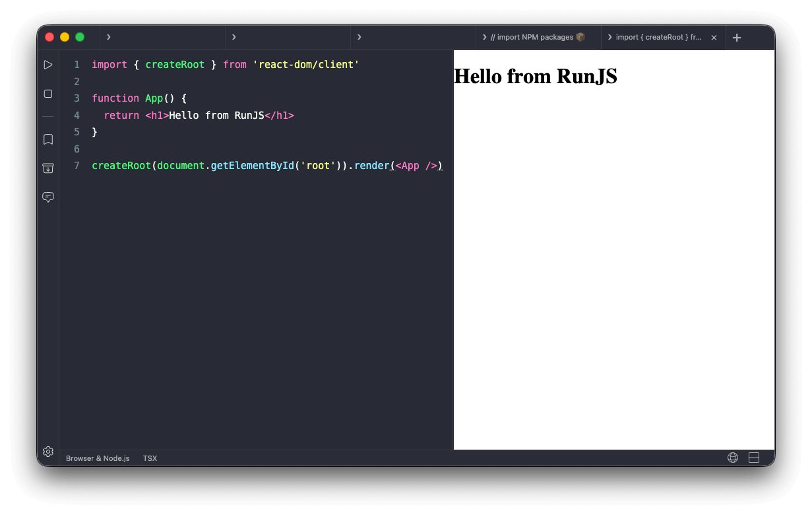Click line number 6 in the gutter

(x=77, y=149)
